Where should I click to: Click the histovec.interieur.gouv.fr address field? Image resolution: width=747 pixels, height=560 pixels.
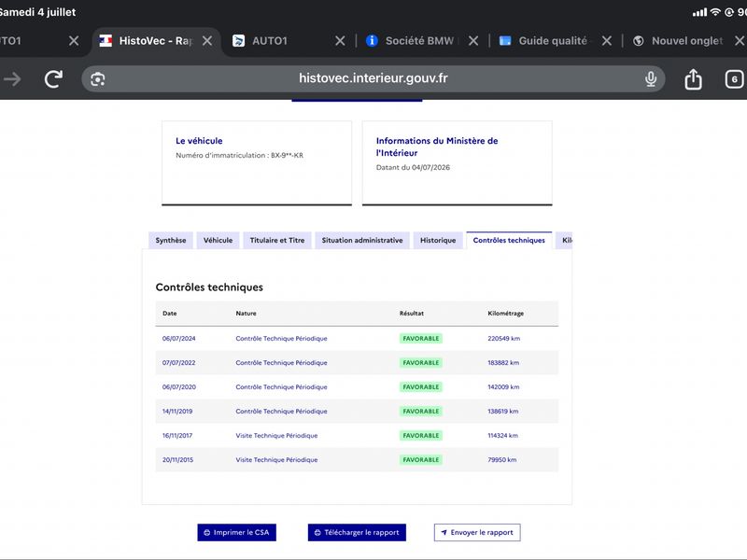373,78
